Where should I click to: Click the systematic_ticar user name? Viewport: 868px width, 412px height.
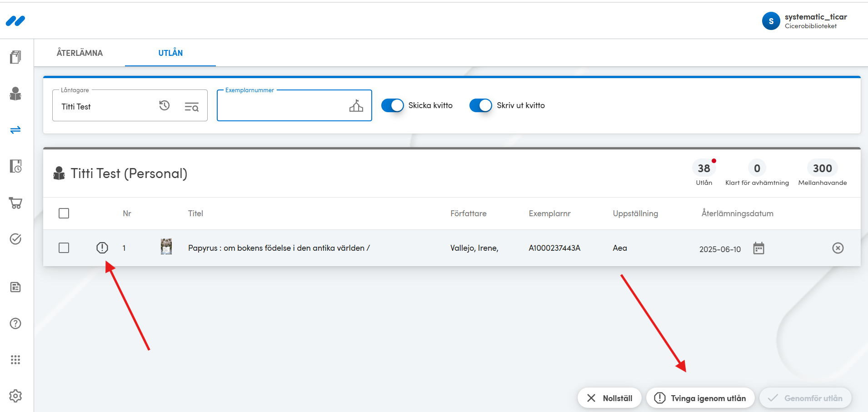(816, 17)
